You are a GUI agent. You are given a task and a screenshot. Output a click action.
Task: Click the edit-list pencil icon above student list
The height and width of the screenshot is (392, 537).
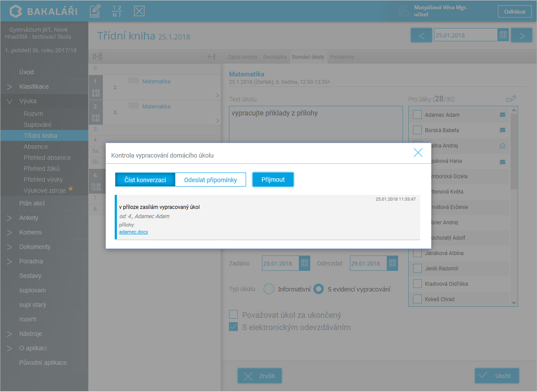[x=511, y=99]
